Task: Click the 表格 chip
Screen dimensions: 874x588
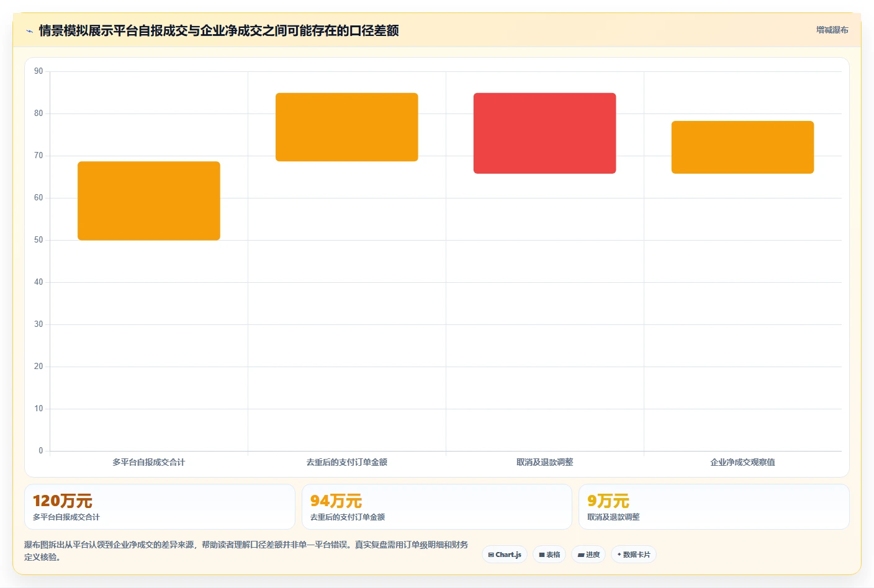Action: point(549,555)
